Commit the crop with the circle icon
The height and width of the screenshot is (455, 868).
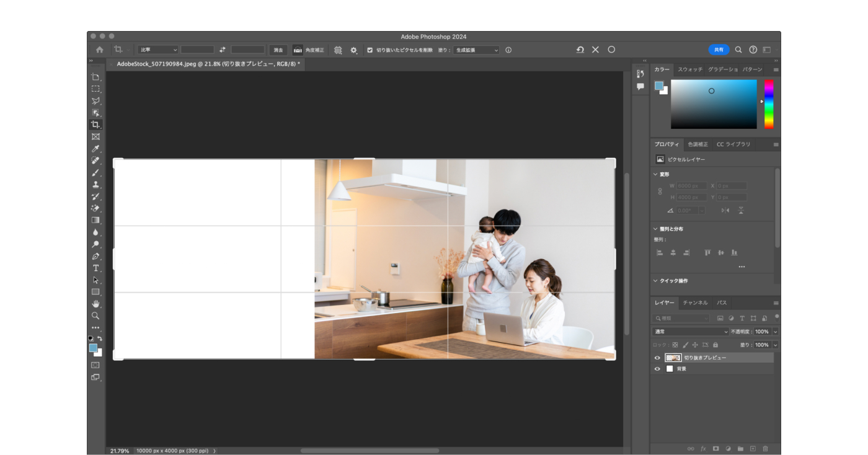(x=611, y=50)
